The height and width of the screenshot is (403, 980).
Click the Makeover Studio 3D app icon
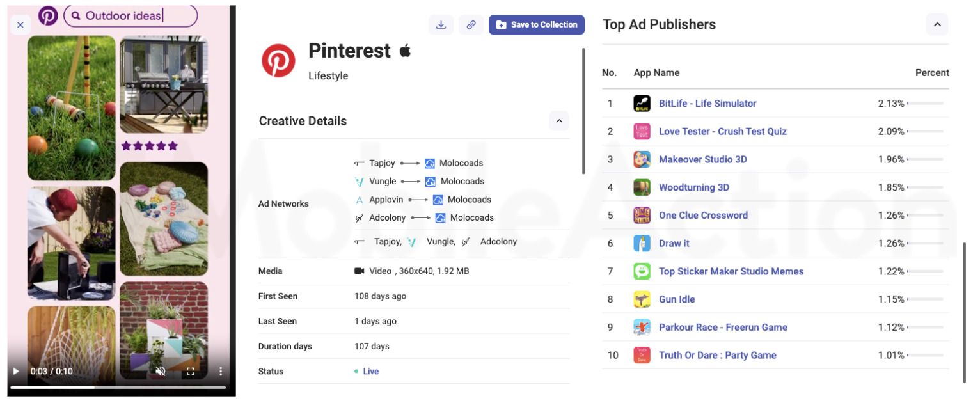pyautogui.click(x=642, y=159)
